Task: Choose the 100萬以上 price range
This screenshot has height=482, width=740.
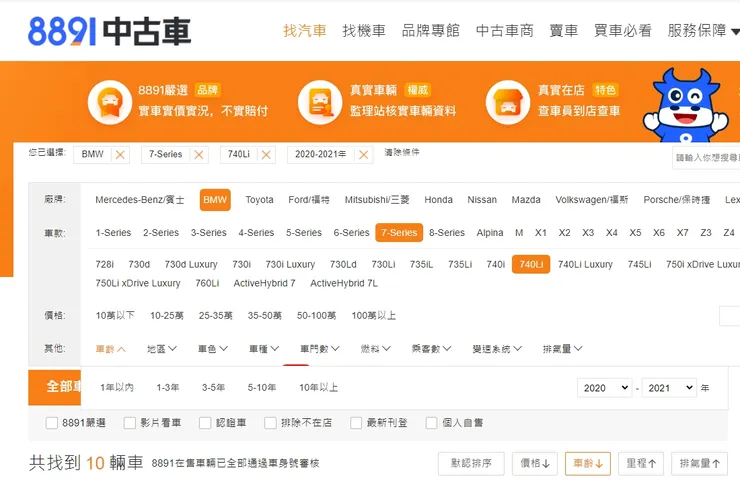Action: 373,315
